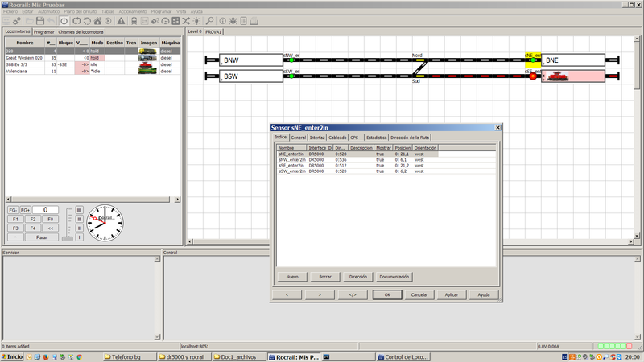Click the undo arrow toolbar icon
This screenshot has width=644, height=362.
click(x=51, y=21)
